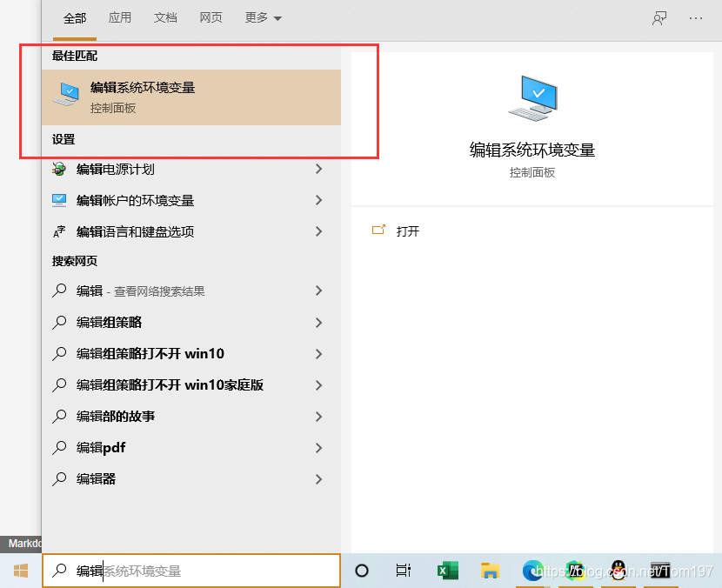Expand the 编辑组策略打不开 win10家庭版 chevron
Screen dimensions: 722x588
318,385
